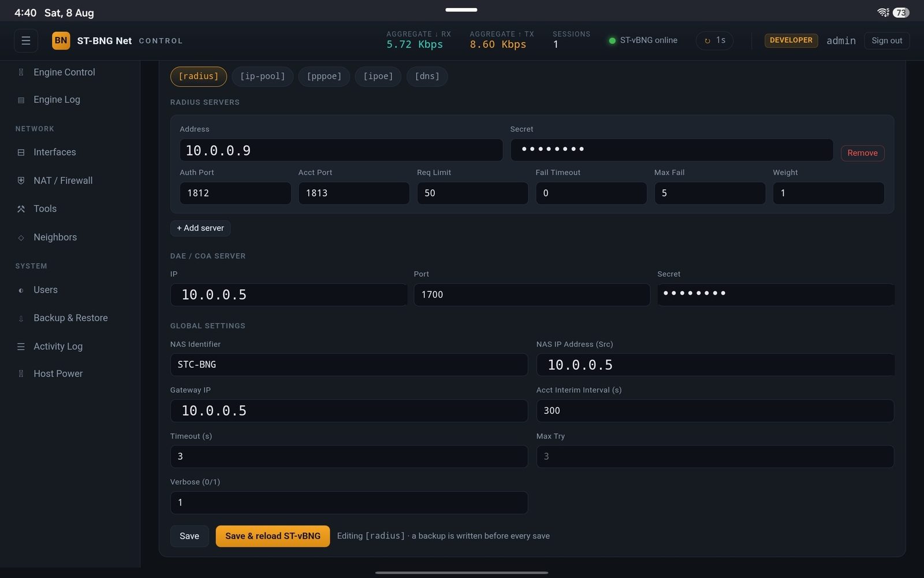Focus RADIUS server Secret field
This screenshot has height=578, width=924.
pyautogui.click(x=672, y=150)
